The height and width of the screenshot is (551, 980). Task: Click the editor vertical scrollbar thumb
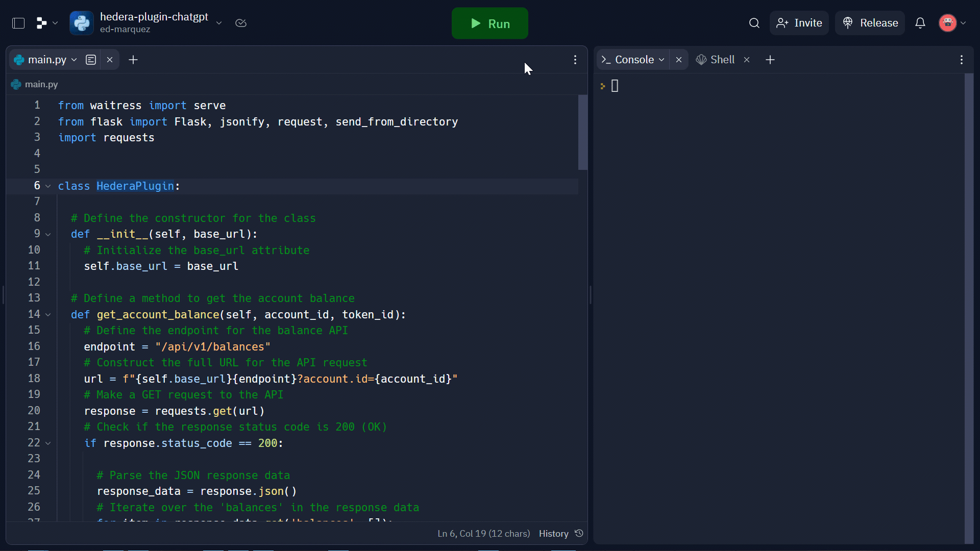click(582, 133)
